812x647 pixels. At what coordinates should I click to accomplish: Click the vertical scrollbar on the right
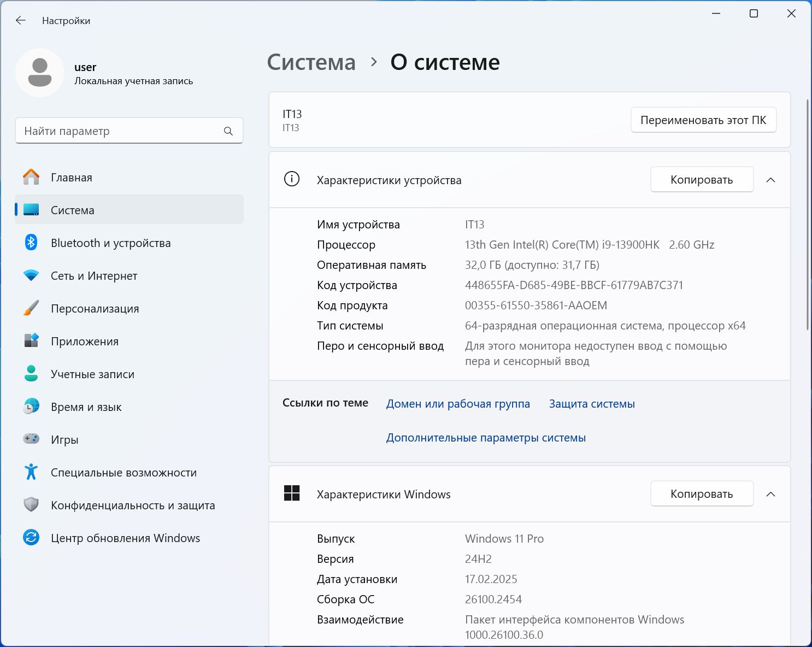pos(808,214)
